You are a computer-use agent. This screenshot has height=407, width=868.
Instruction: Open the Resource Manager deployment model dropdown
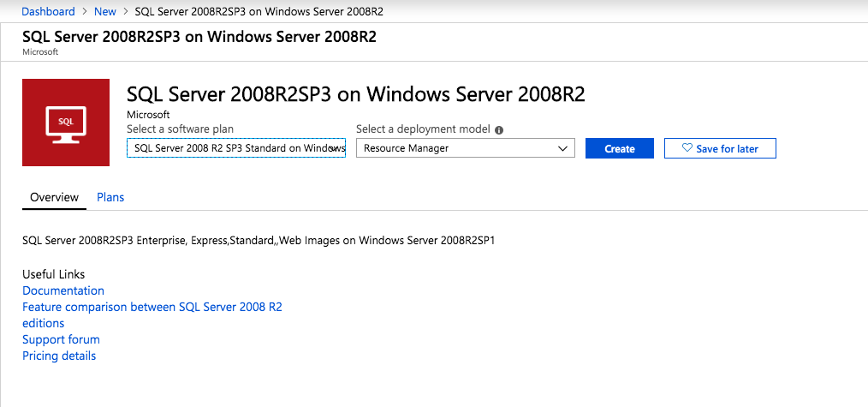pyautogui.click(x=466, y=148)
